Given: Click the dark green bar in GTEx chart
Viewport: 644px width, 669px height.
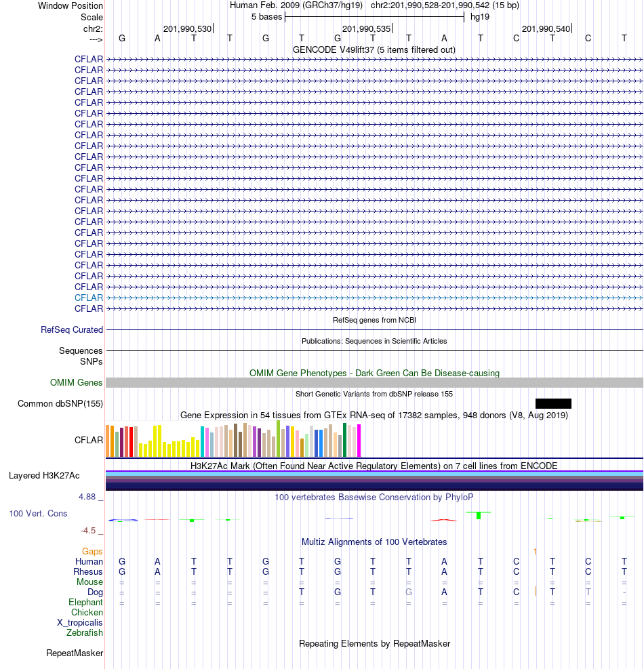Looking at the screenshot, I should tap(344, 440).
